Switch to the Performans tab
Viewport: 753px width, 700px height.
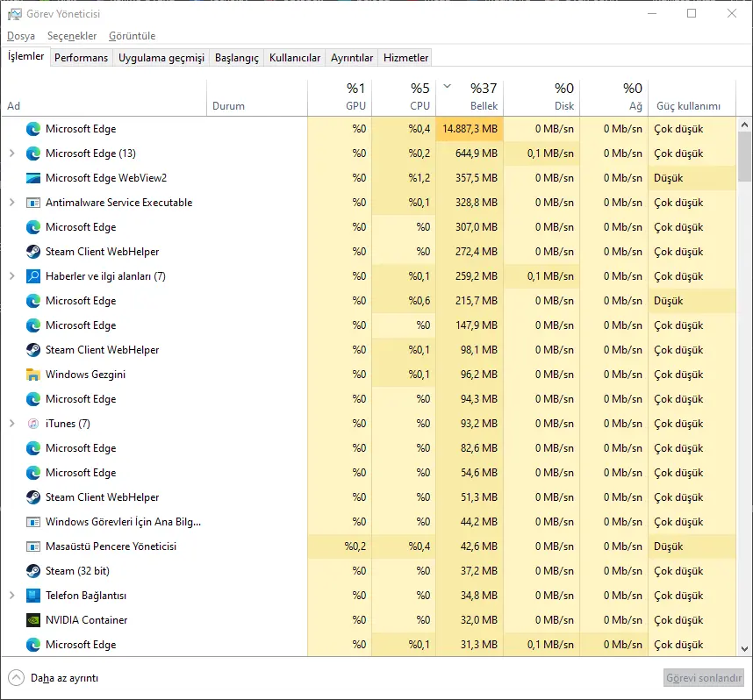(81, 58)
